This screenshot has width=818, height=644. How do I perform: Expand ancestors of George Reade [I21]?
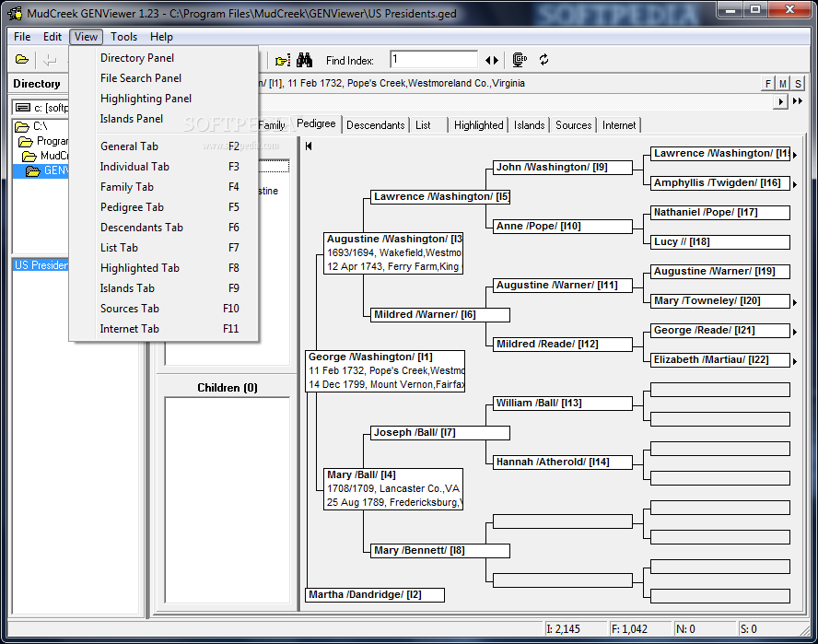[x=795, y=332]
